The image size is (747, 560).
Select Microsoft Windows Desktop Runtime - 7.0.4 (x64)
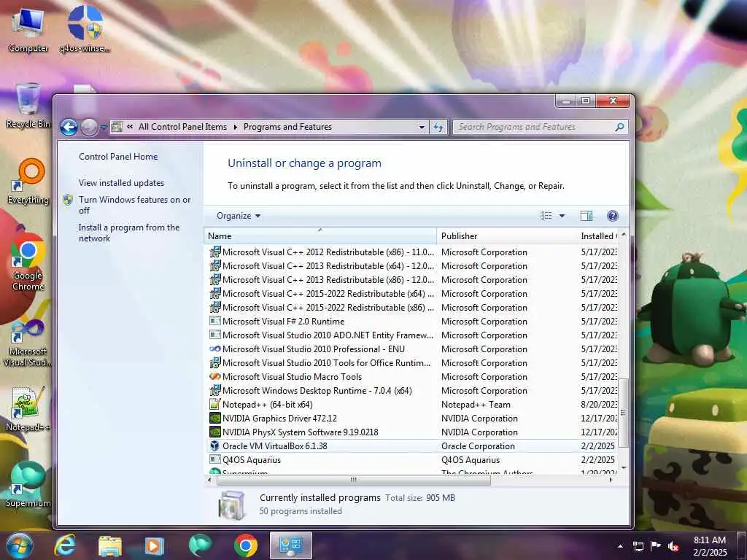coord(412,391)
